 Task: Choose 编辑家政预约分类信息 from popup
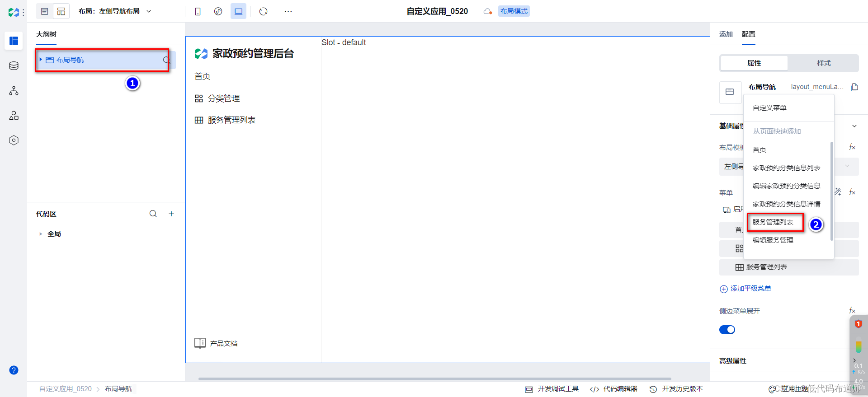pos(787,186)
